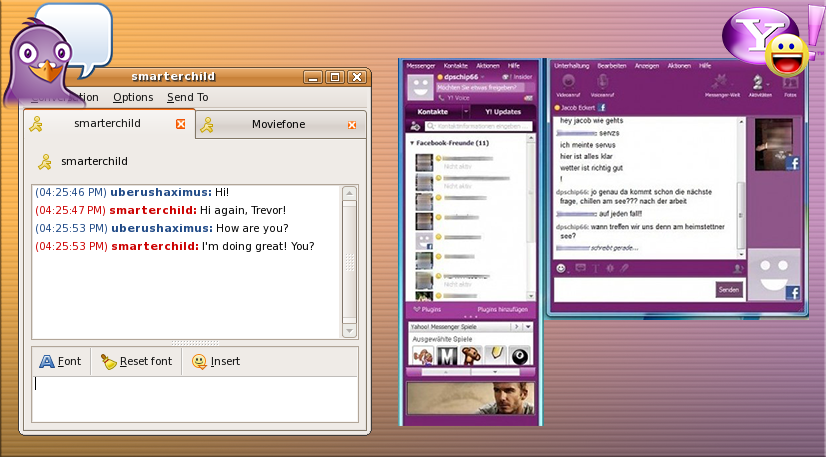Select first contact in Facebook-Freunde list
This screenshot has width=826, height=457.
[469, 162]
